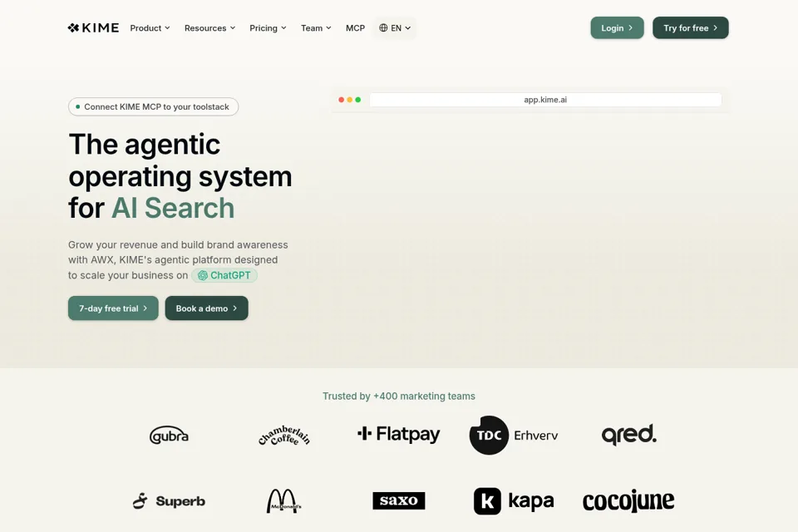The width and height of the screenshot is (798, 532).
Task: Click the globe icon next to EN
Action: (x=383, y=28)
